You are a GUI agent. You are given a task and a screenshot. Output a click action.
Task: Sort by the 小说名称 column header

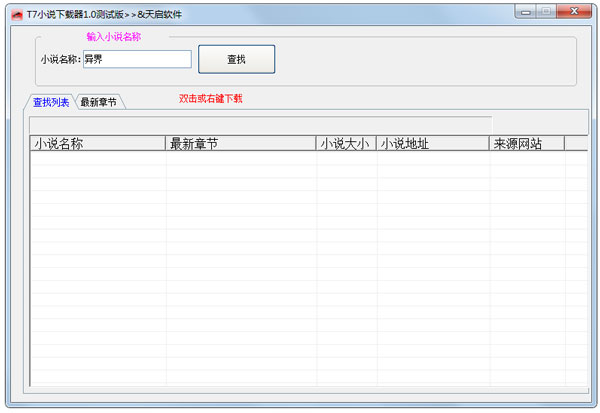(98, 144)
